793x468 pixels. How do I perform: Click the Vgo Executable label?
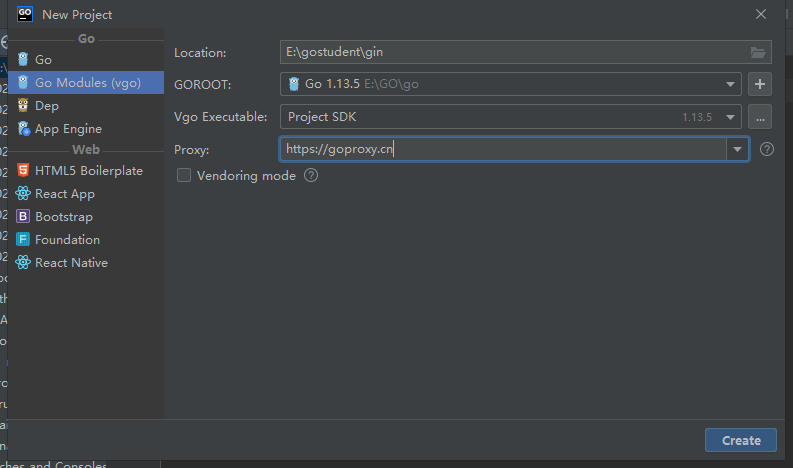(221, 117)
